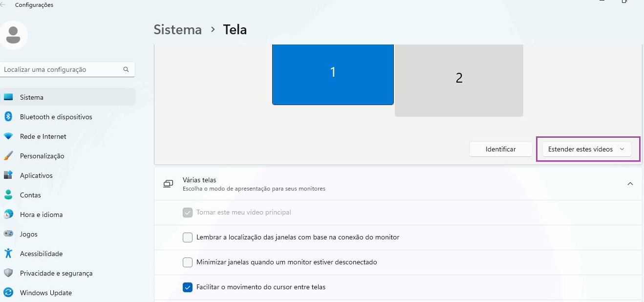Image resolution: width=644 pixels, height=302 pixels.
Task: Click the Acessibilidade figure icon
Action: 8,253
